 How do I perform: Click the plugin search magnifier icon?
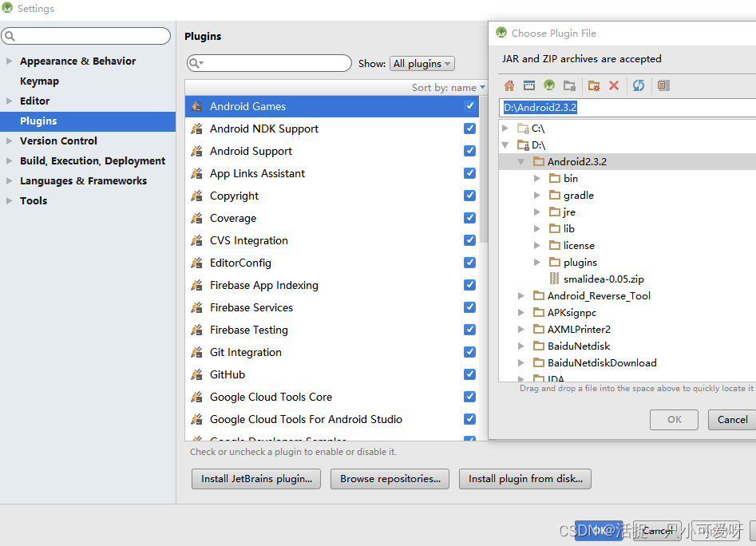(196, 63)
